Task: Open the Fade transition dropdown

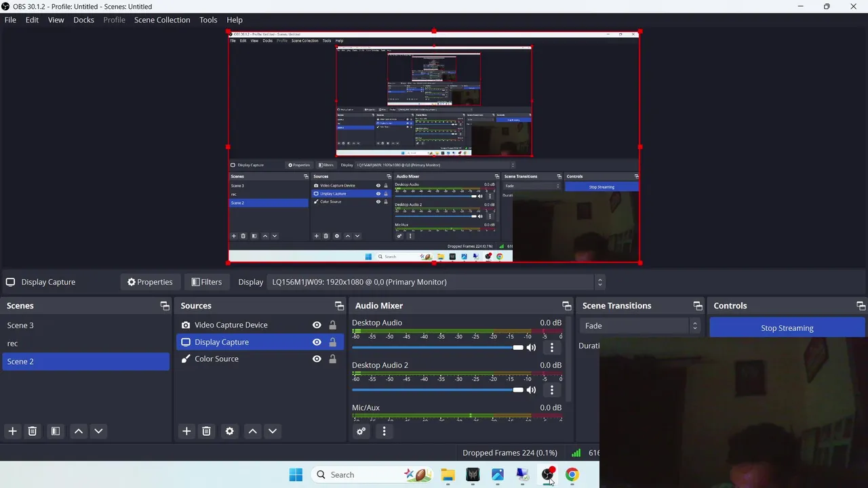Action: click(639, 326)
